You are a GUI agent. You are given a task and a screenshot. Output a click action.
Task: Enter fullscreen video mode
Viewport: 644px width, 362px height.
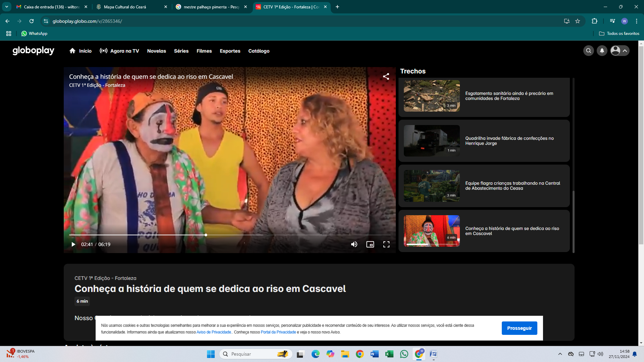386,244
